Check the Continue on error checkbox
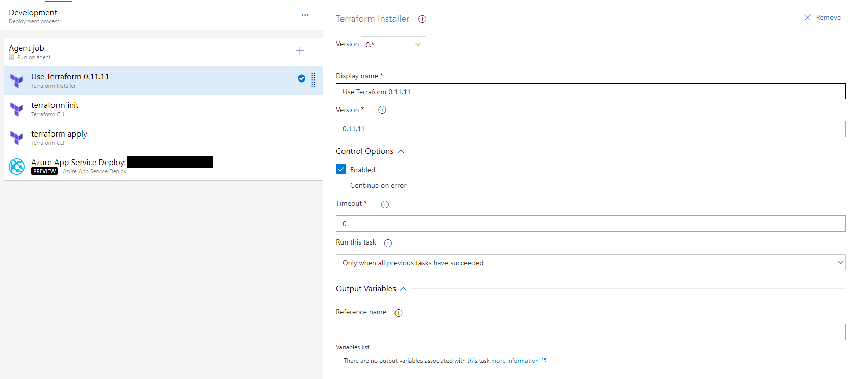 341,185
